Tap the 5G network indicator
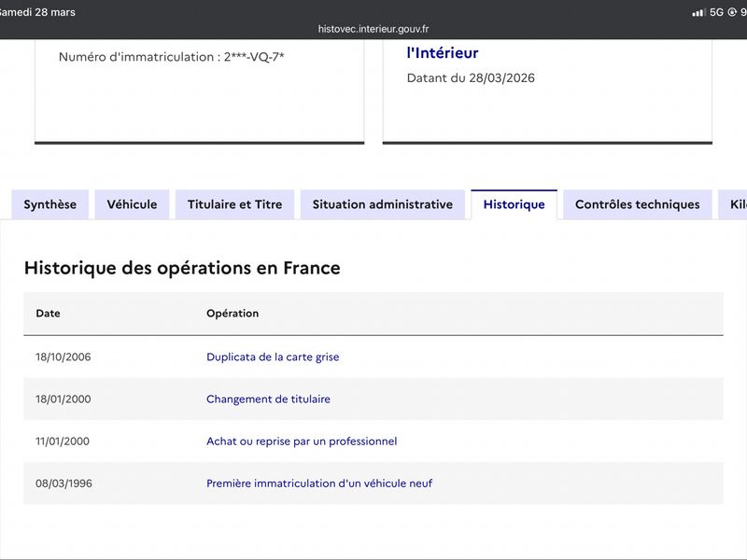 716,12
